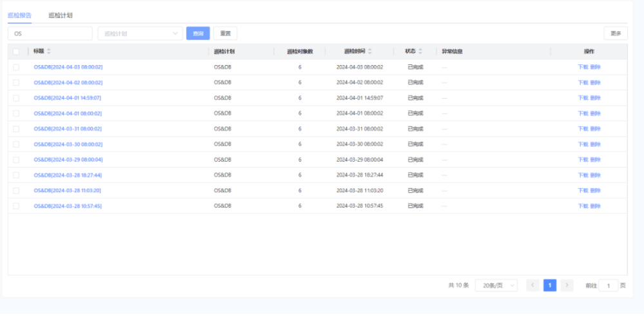
Task: Click the 巡检时间 column sort icon
Action: (370, 52)
